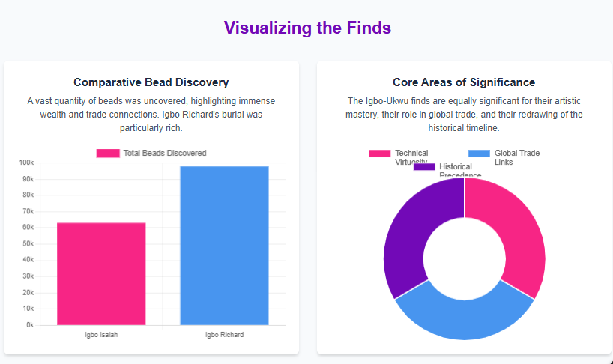Toggle Global Trade Links legend label
Image resolution: width=613 pixels, height=364 pixels.
point(516,154)
